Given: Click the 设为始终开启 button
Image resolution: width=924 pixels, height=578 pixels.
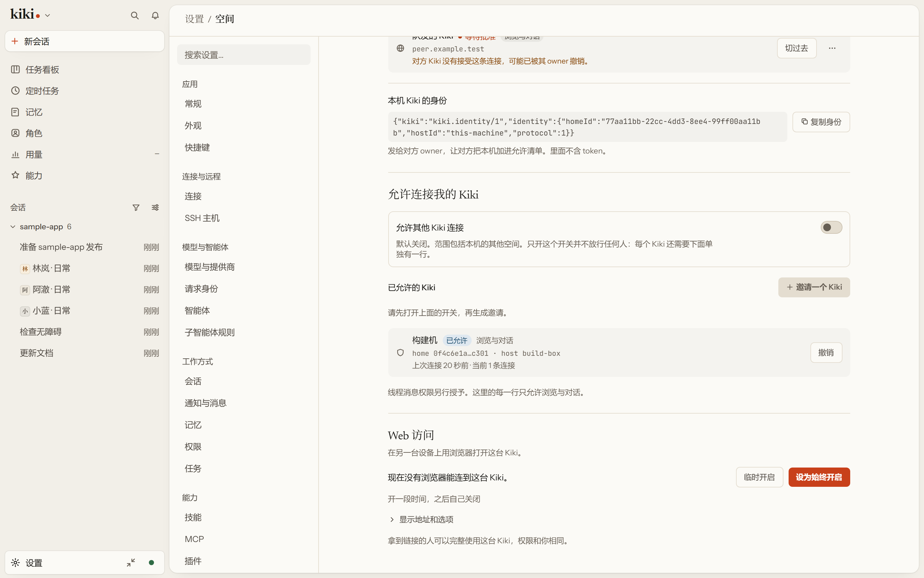Looking at the screenshot, I should (x=819, y=477).
